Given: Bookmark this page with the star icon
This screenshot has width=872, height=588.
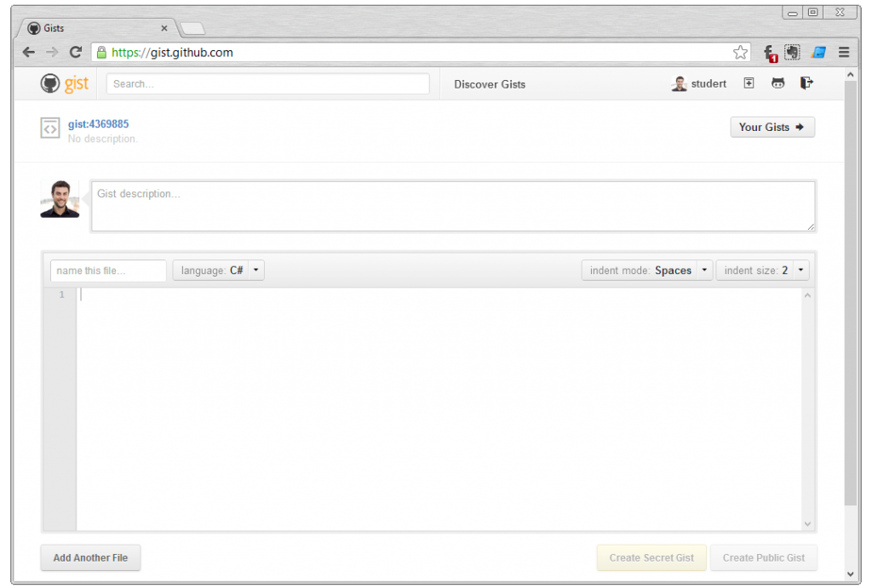Looking at the screenshot, I should pos(740,52).
